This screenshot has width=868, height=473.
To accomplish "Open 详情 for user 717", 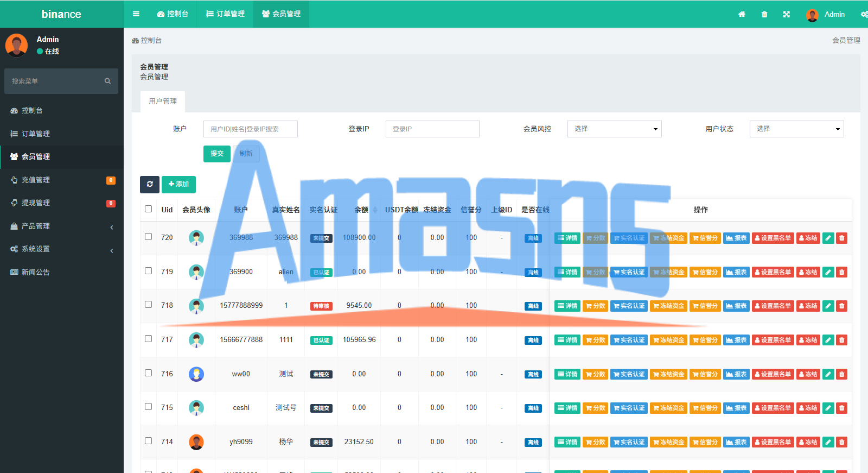I will pyautogui.click(x=567, y=340).
